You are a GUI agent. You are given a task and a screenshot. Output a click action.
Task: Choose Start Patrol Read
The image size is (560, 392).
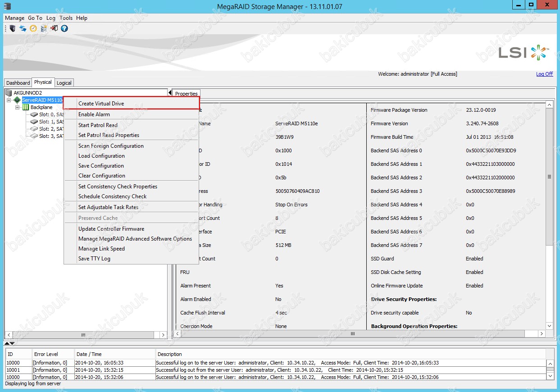coord(132,125)
